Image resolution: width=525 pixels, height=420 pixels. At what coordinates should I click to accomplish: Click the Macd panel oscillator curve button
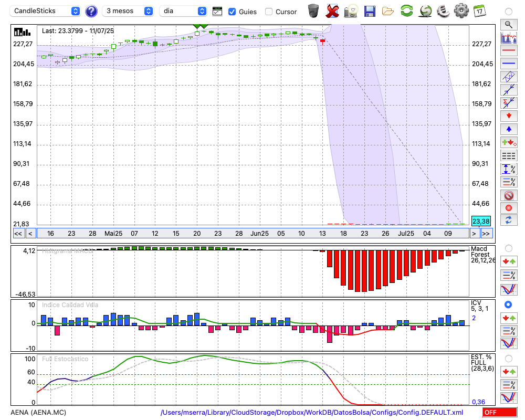click(509, 289)
